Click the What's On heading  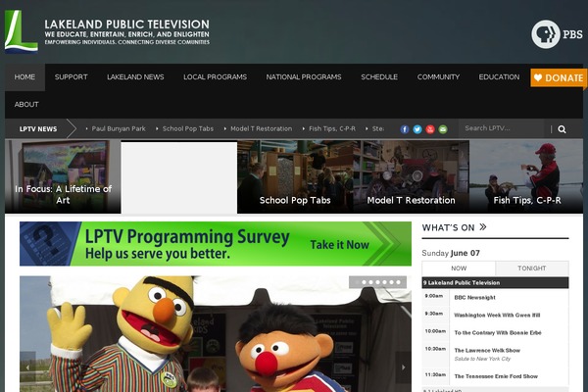pos(448,227)
